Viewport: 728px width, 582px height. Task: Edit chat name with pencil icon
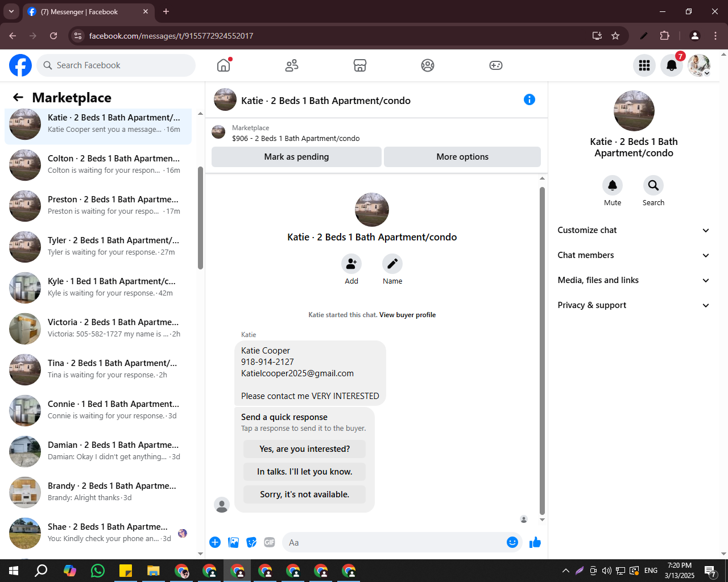point(392,264)
